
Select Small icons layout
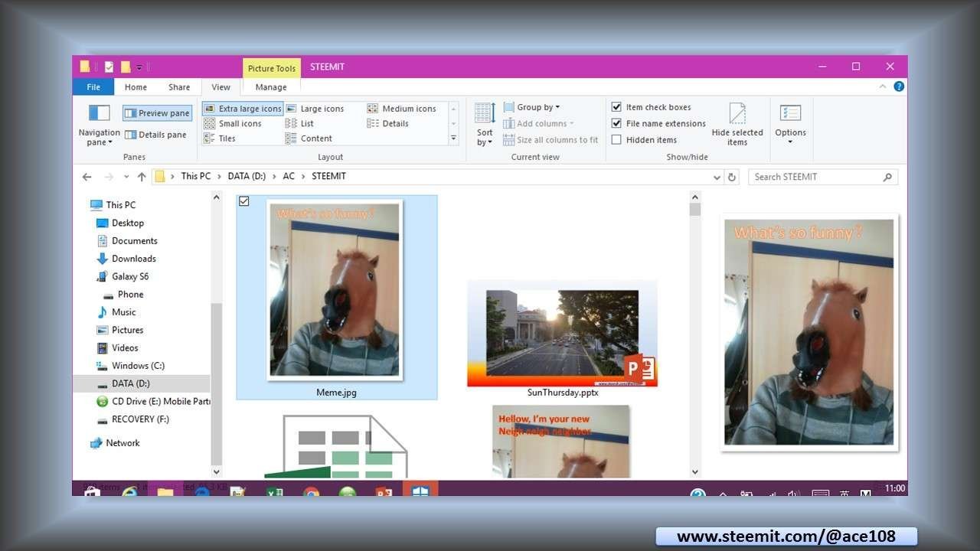233,123
